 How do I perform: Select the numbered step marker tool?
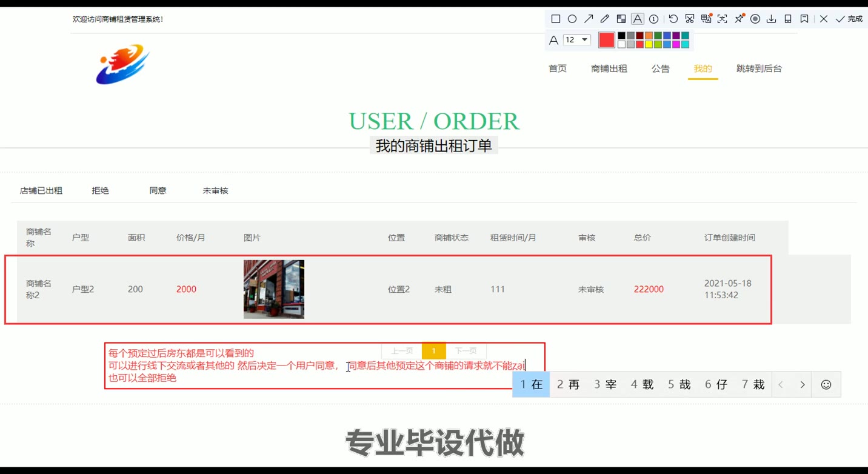653,19
